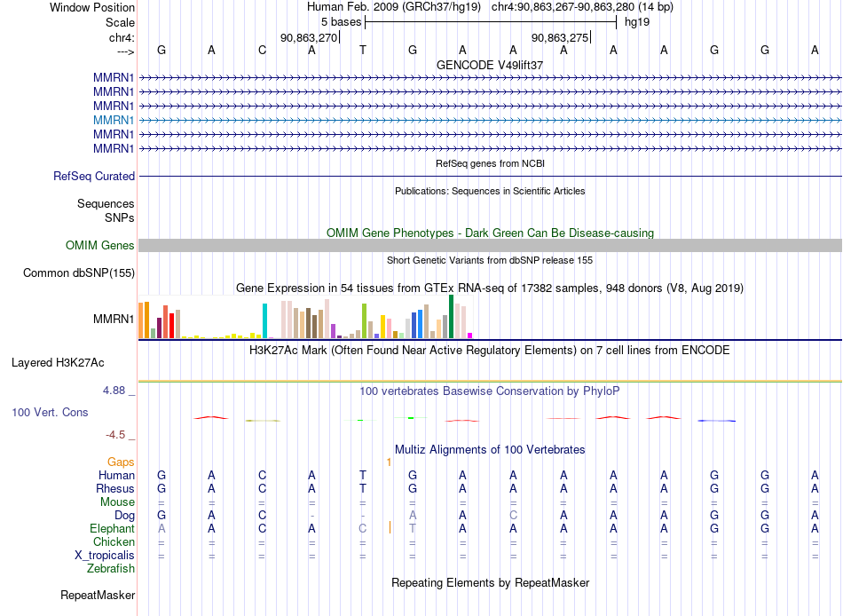843x616 pixels.
Task: Click the Elephant species label
Action: point(112,528)
